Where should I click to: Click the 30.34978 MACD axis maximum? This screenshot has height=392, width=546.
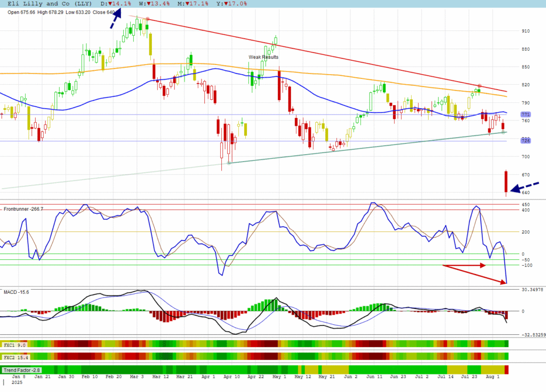point(532,290)
